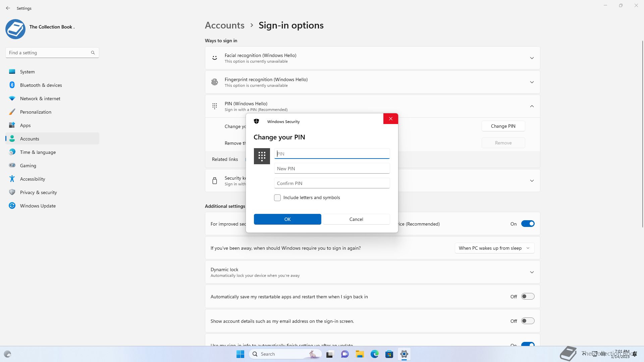Open Microsoft Store from the taskbar
Viewport: 644px width, 362px height.
[x=389, y=354]
